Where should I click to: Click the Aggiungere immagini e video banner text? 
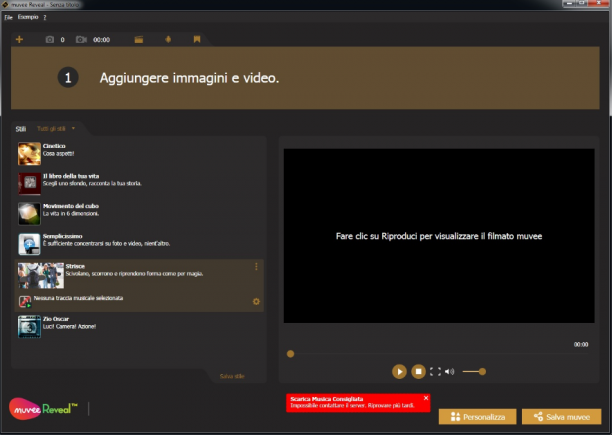(189, 78)
